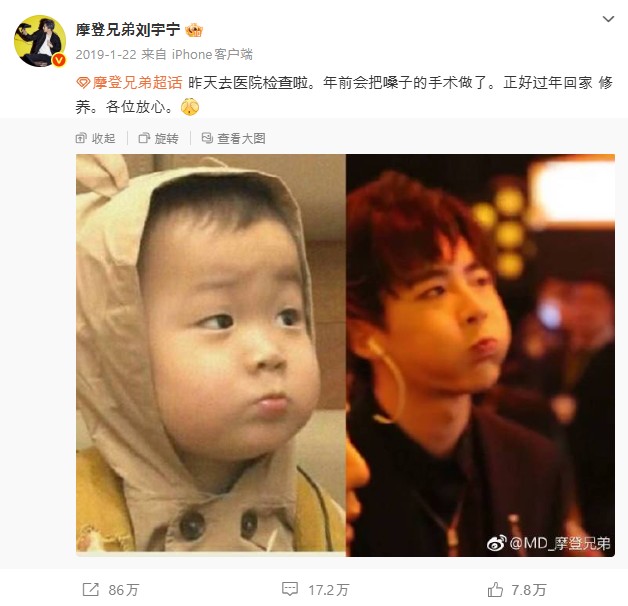
Task: Click the rotate icon beside 旋转
Action: pyautogui.click(x=144, y=138)
